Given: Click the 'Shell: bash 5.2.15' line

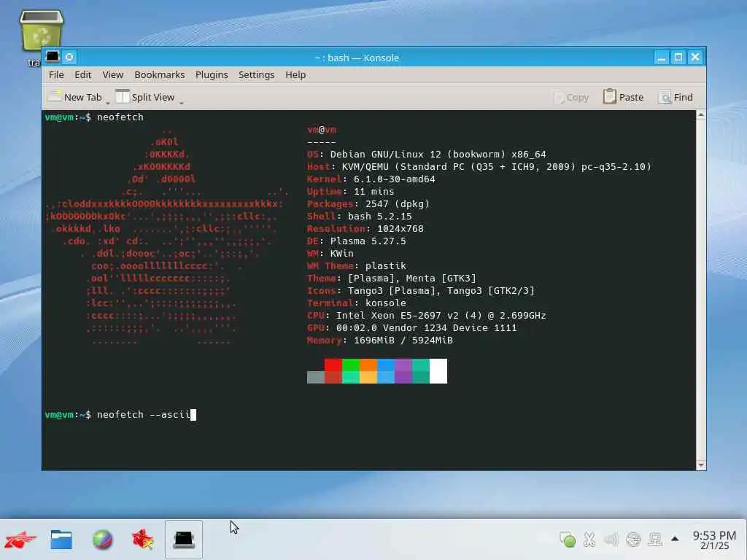Looking at the screenshot, I should click(x=359, y=216).
